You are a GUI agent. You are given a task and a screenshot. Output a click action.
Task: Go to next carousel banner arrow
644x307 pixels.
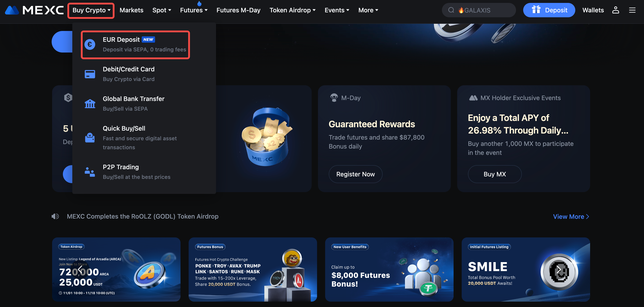click(559, 270)
